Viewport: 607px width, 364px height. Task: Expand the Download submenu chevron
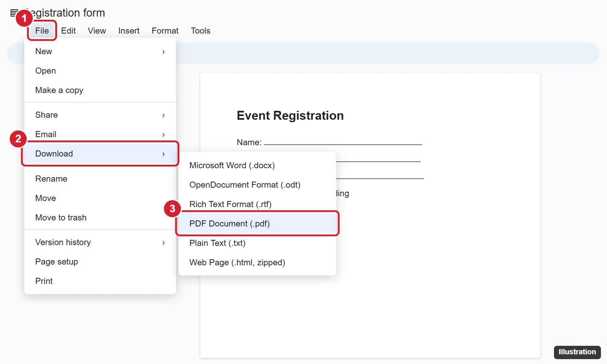[163, 154]
